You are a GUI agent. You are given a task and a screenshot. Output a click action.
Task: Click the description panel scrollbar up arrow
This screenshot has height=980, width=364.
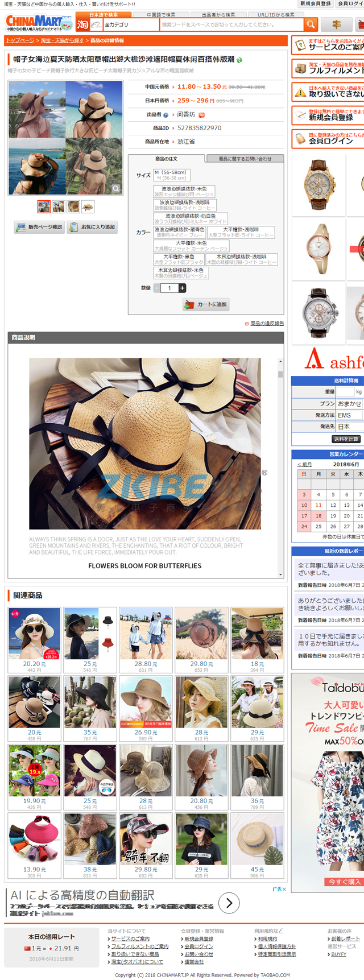pyautogui.click(x=280, y=361)
